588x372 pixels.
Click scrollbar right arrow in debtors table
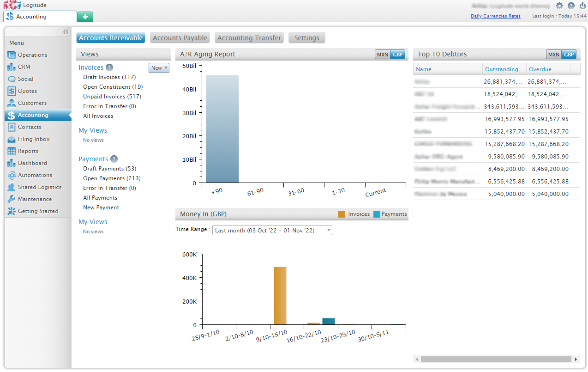click(576, 359)
